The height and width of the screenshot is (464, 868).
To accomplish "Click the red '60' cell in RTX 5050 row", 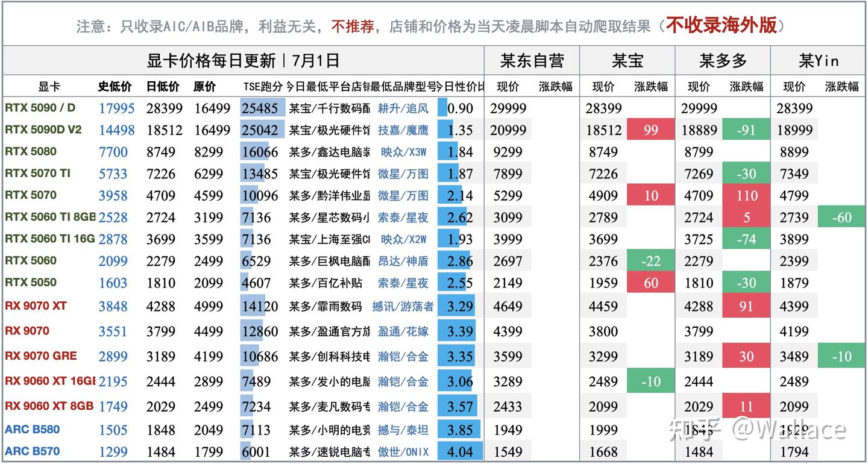I will click(x=650, y=283).
